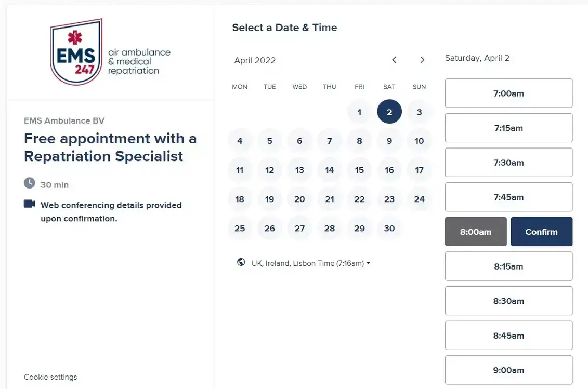
Task: Confirm the 8:00am appointment
Action: point(541,232)
